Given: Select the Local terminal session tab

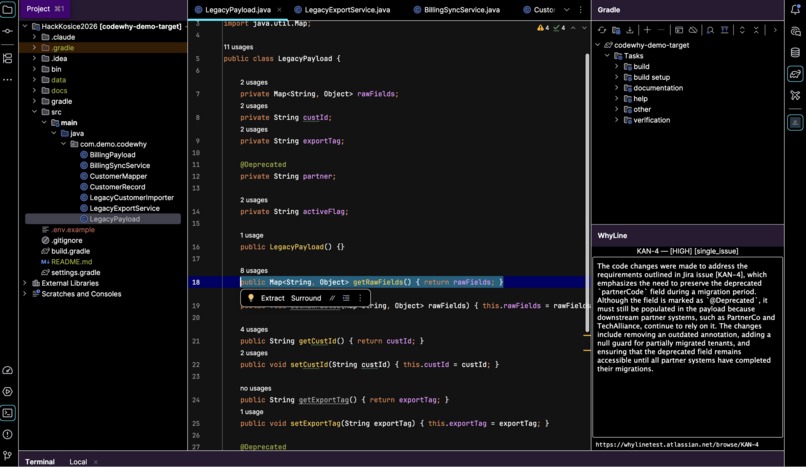Looking at the screenshot, I should pyautogui.click(x=78, y=461).
